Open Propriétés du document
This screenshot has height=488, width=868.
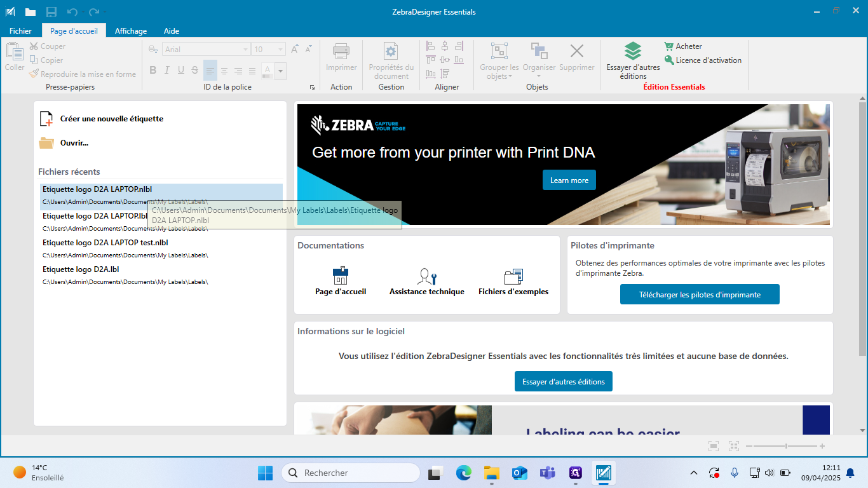391,61
